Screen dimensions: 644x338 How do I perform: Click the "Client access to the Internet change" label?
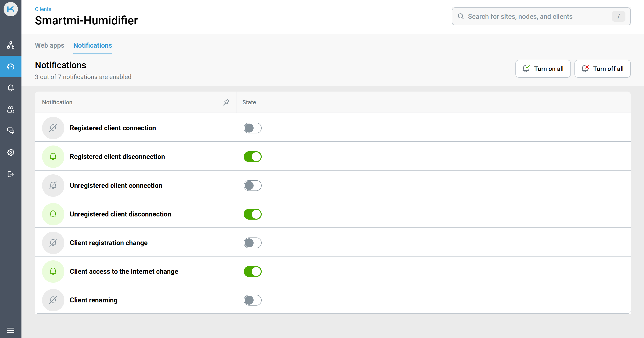pos(124,272)
